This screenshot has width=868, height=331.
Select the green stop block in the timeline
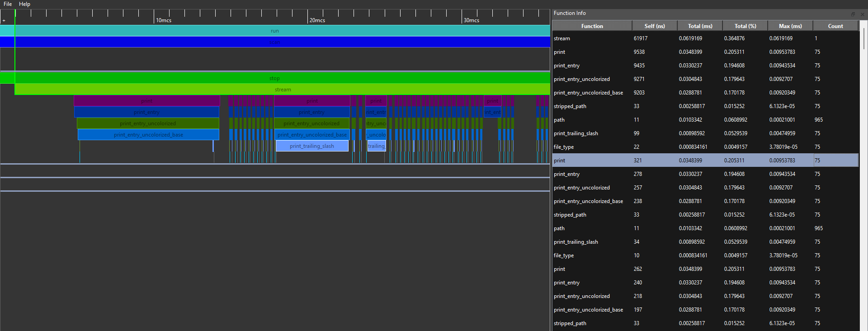pos(275,78)
